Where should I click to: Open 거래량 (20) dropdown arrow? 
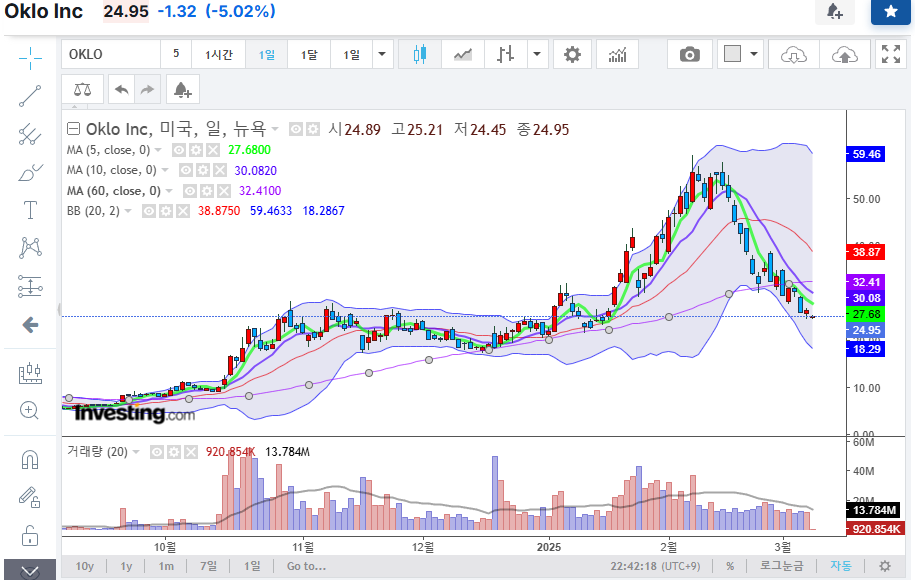136,452
